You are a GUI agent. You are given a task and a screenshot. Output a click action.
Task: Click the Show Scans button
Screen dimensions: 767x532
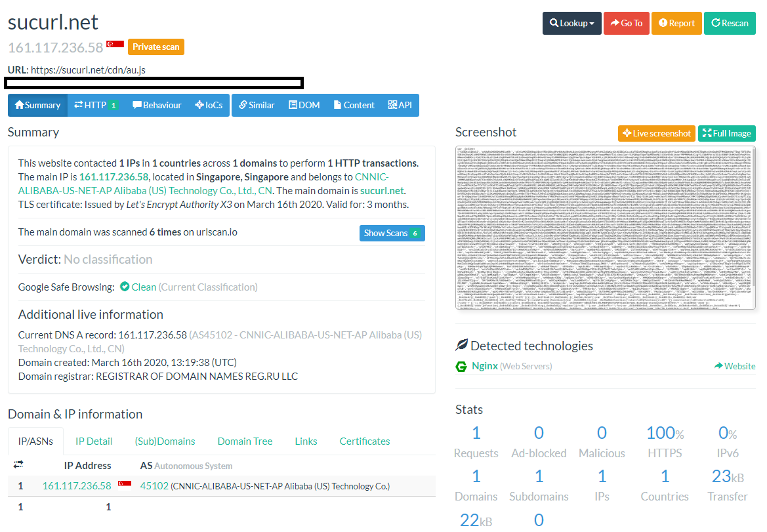click(392, 234)
